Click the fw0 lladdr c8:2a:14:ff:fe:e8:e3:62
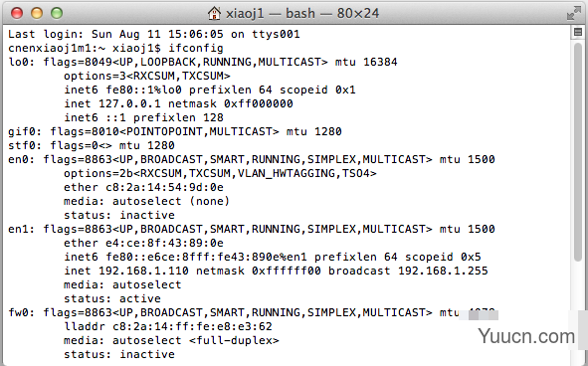Viewport: 588px width, 366px height. 192,326
